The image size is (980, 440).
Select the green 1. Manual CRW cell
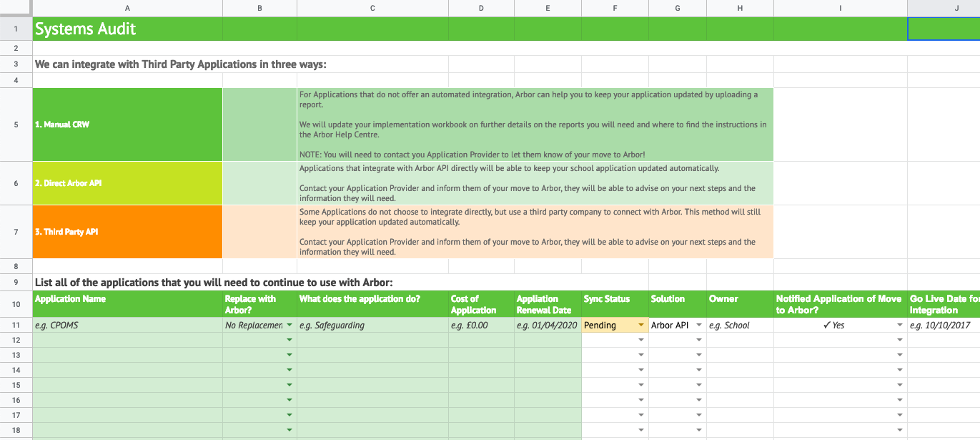tap(127, 124)
